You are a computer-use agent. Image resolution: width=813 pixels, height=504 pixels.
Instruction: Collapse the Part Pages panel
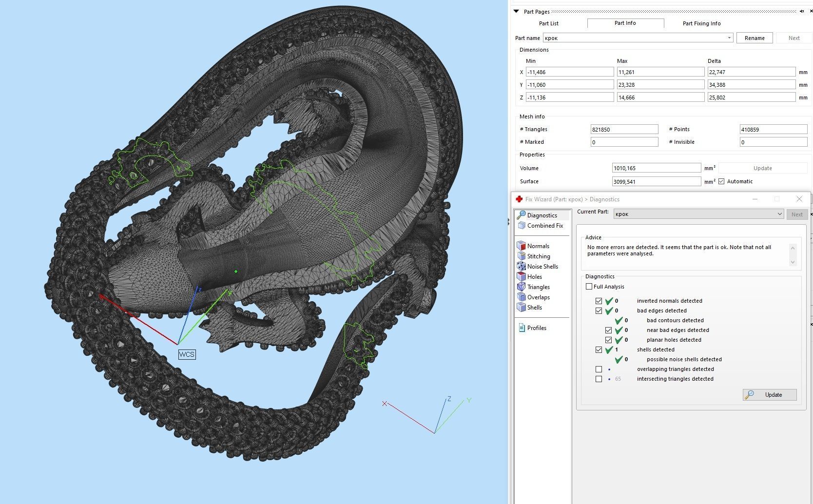tap(516, 11)
